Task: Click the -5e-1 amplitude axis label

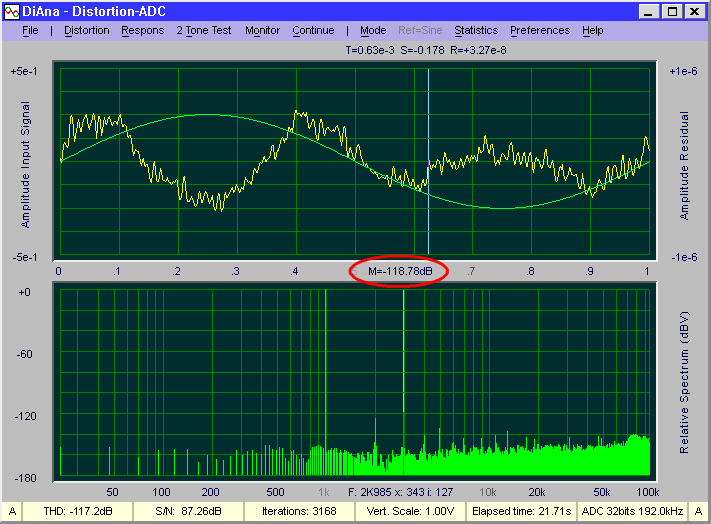Action: [x=24, y=257]
